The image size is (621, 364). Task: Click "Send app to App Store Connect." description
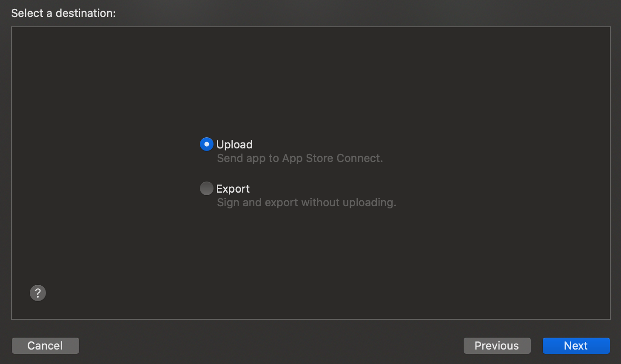300,158
